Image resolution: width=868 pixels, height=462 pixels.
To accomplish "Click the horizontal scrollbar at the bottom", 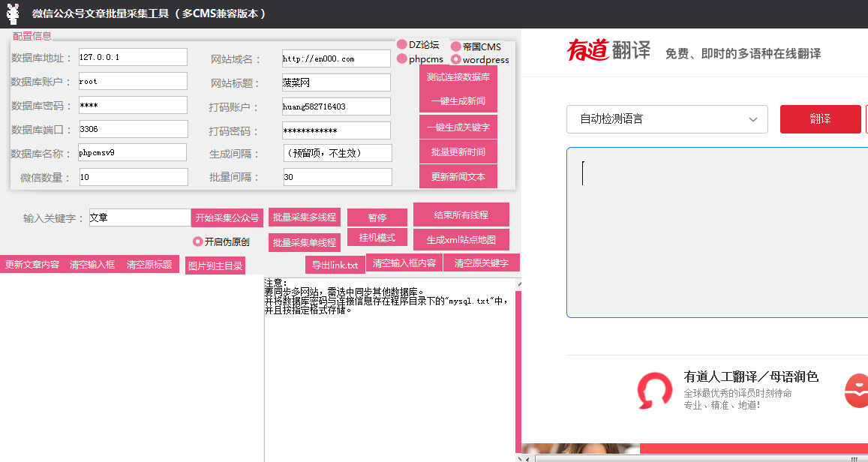I will [x=675, y=456].
